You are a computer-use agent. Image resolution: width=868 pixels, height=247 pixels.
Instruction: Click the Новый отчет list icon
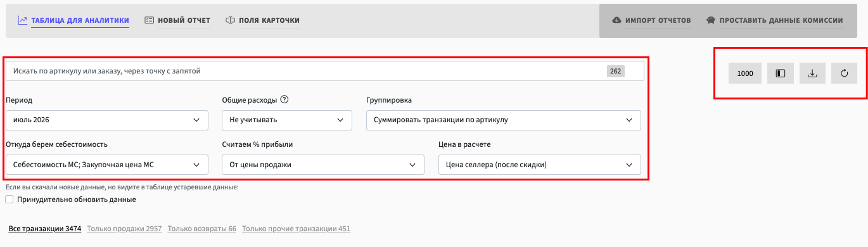(x=149, y=20)
